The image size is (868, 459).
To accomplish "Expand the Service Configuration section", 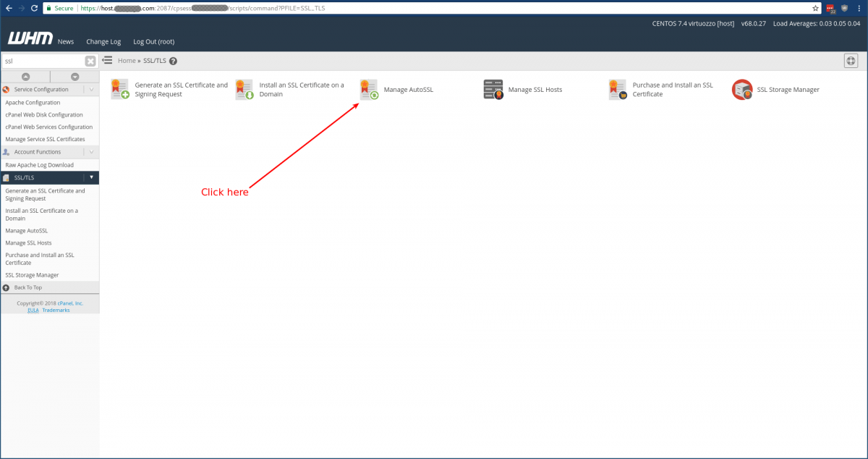I will (x=91, y=89).
